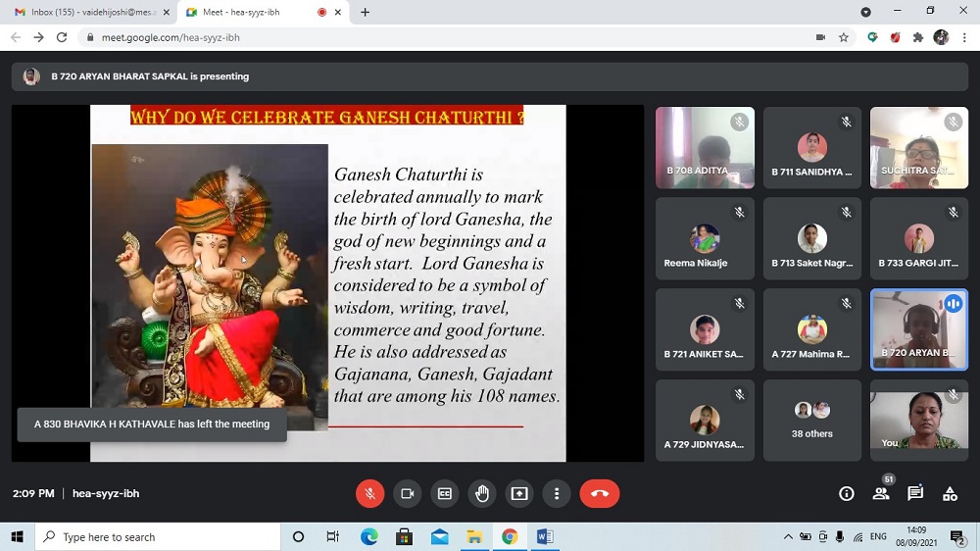Toggle the camera on or off
This screenshot has height=551, width=980.
[407, 494]
